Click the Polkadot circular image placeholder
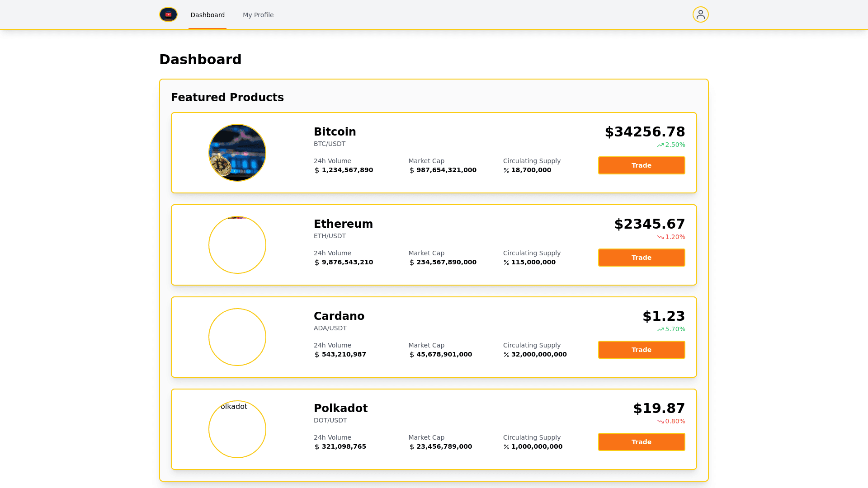Screen dimensions: 868x488 click(237, 429)
